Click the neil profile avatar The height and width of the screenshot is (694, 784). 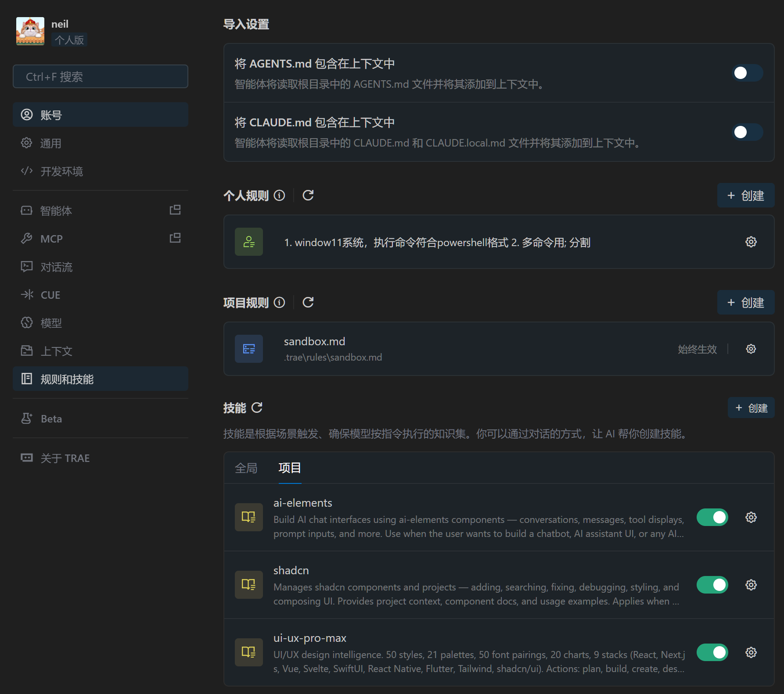tap(30, 31)
